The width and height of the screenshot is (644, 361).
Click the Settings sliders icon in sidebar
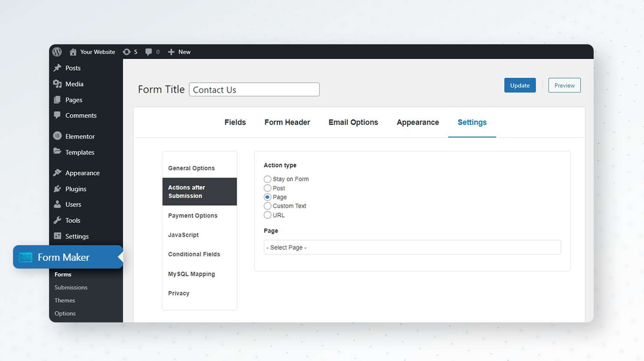coord(57,236)
